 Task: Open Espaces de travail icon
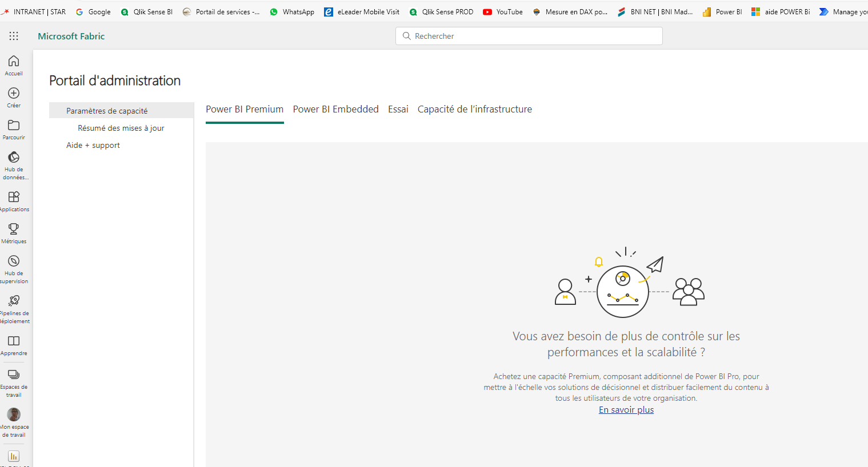point(14,375)
